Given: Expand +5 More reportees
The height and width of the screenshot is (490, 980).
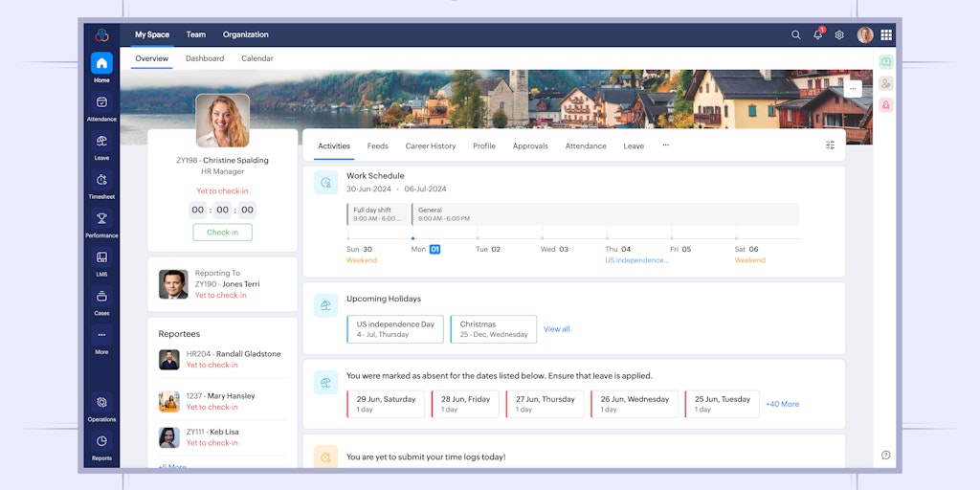Looking at the screenshot, I should coord(172,466).
